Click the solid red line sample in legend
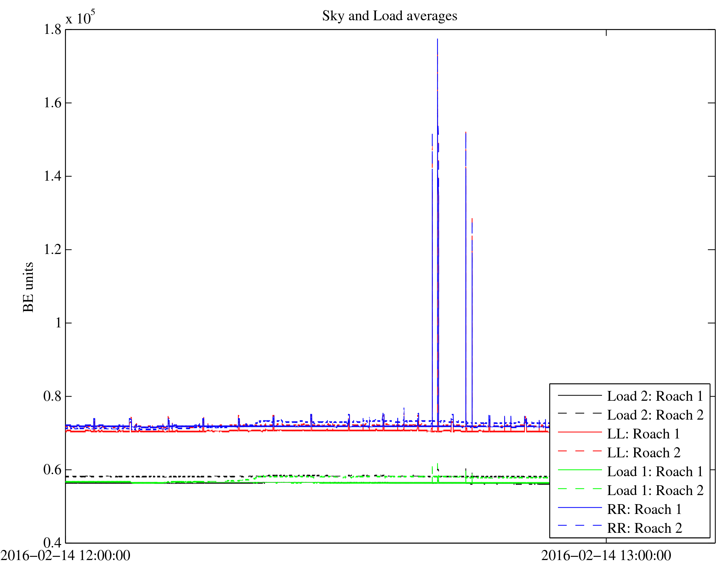Screen dimensions: 725x588 coord(580,433)
